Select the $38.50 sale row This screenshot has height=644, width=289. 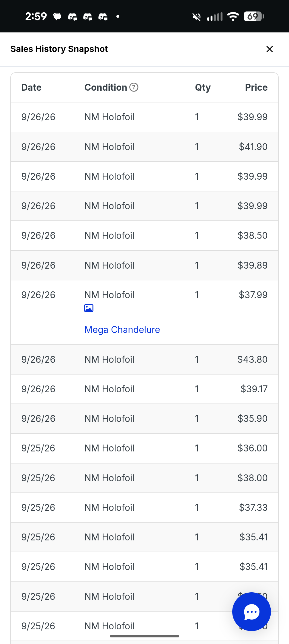144,236
